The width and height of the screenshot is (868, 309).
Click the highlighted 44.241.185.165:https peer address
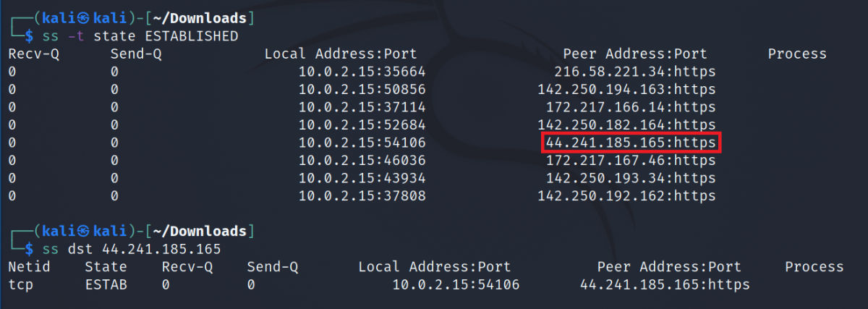click(631, 143)
